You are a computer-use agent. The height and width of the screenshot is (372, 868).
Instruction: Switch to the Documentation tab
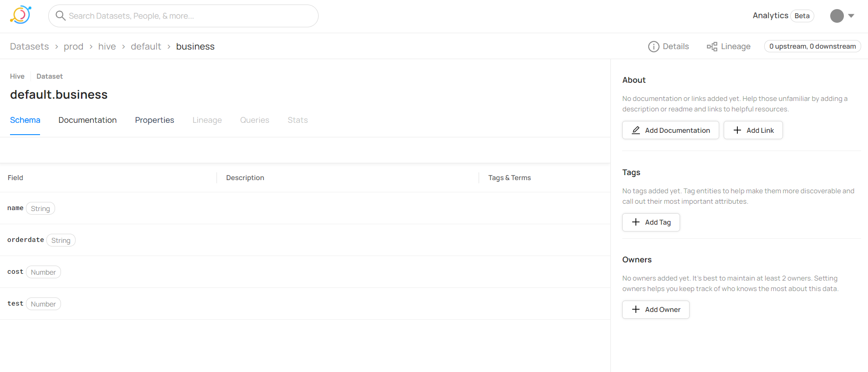tap(87, 120)
